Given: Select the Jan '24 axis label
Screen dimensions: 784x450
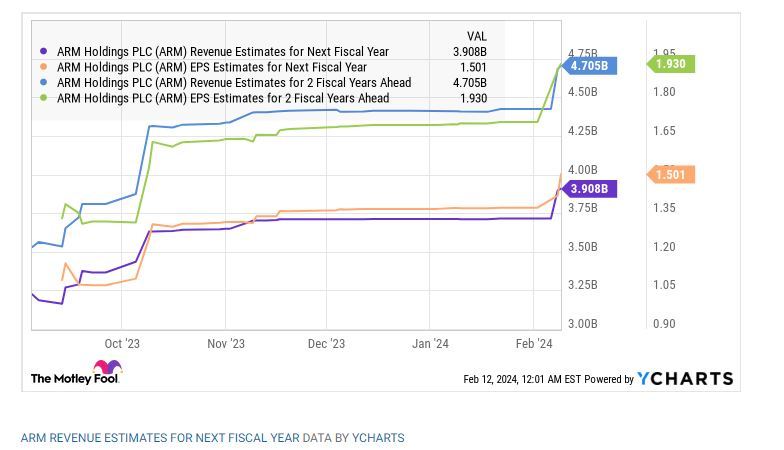Looking at the screenshot, I should point(430,344).
